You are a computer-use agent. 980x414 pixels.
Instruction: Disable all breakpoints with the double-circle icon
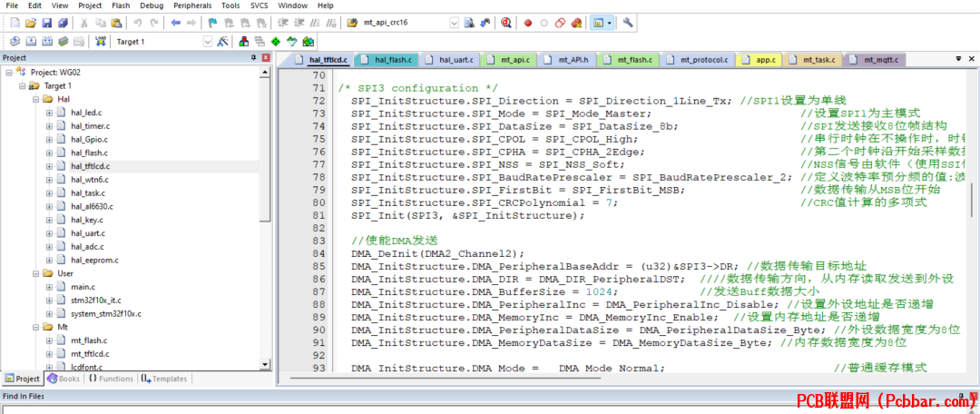[x=560, y=23]
